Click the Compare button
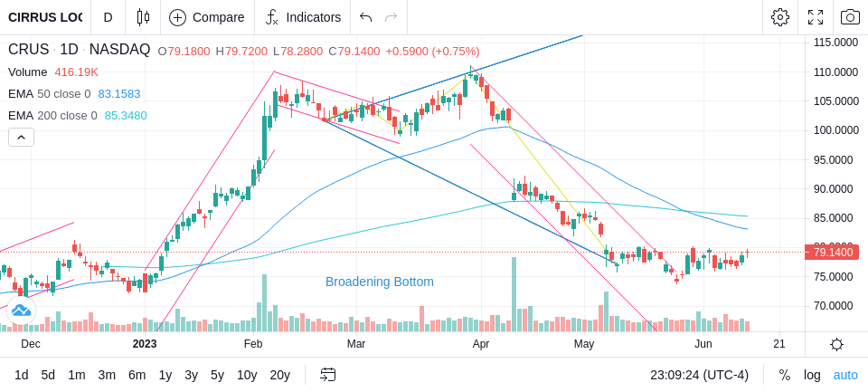 [x=207, y=17]
